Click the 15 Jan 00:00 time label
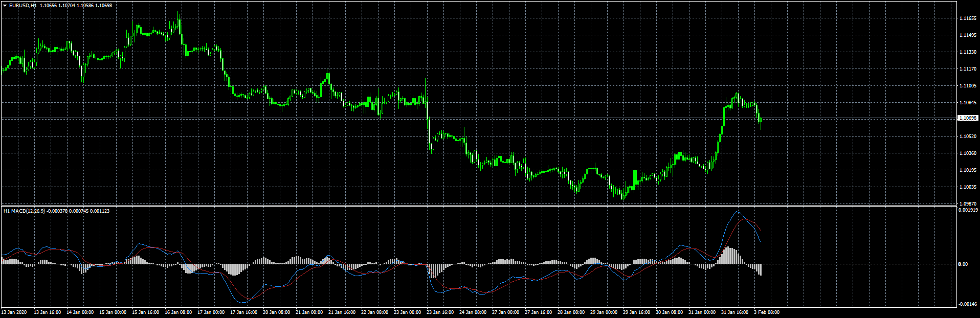The image size is (980, 318). pos(113,312)
